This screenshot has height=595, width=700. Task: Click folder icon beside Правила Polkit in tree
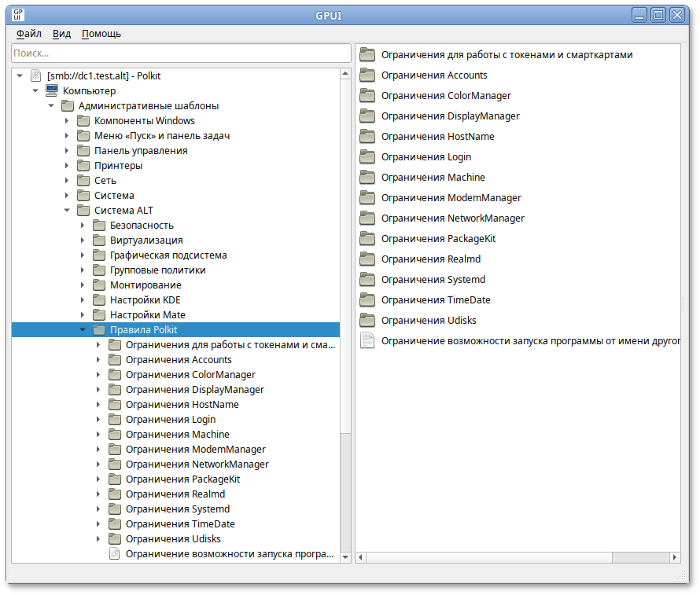coord(99,330)
